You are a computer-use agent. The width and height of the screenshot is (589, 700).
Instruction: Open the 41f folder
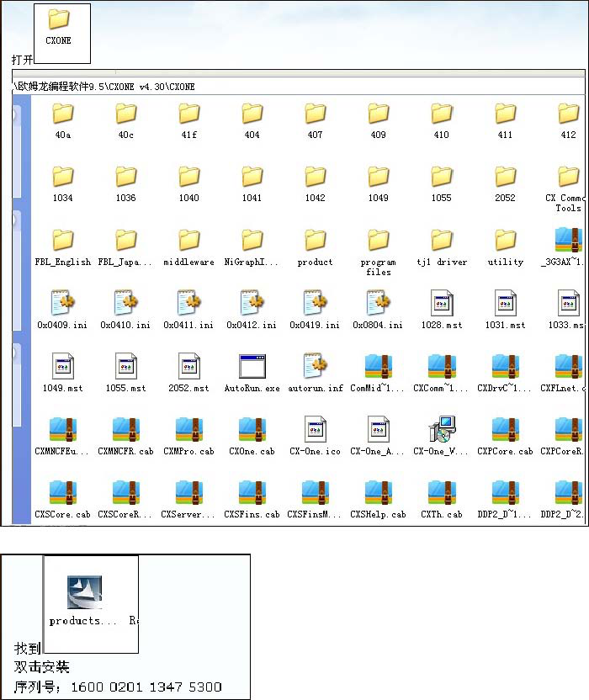pos(188,121)
